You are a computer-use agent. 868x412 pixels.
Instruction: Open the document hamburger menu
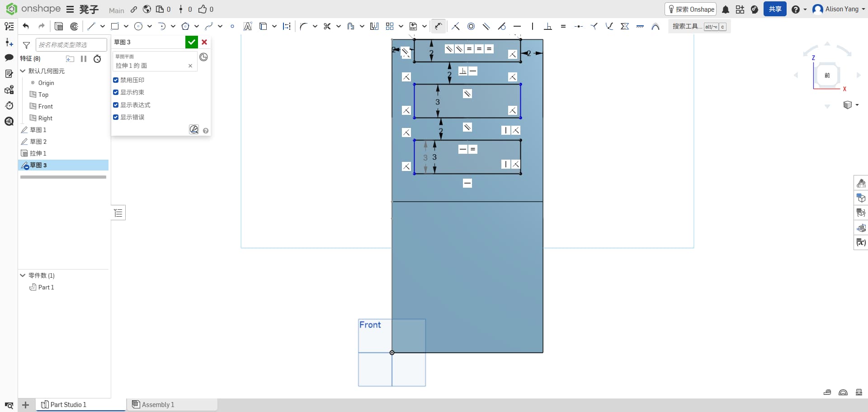pos(70,9)
